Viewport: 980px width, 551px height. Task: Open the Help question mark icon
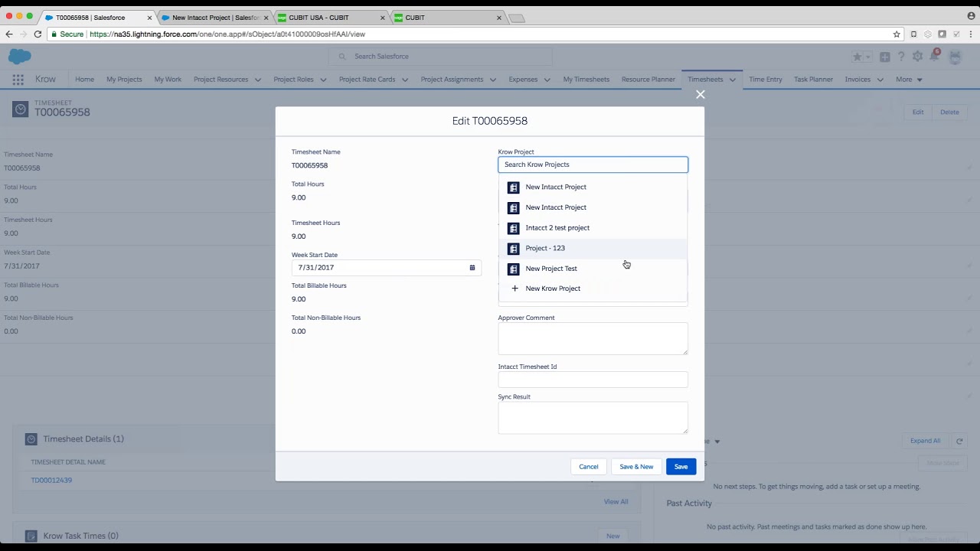(901, 57)
